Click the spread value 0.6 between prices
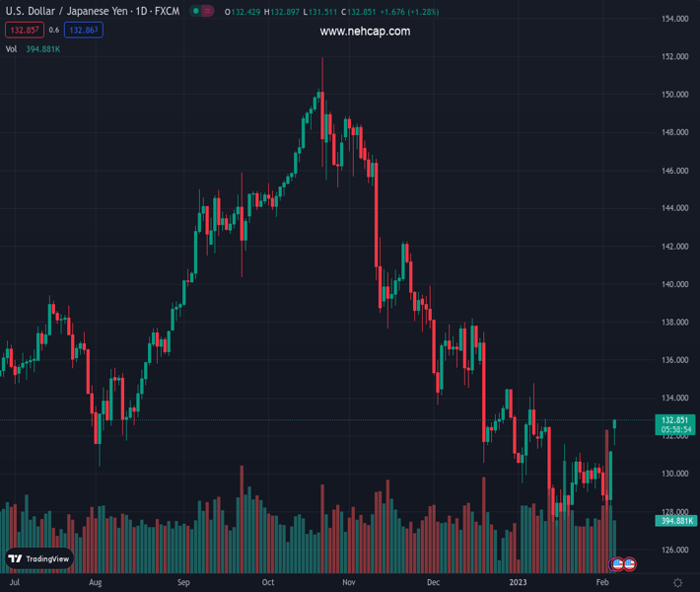Image resolution: width=700 pixels, height=592 pixels. coord(53,31)
